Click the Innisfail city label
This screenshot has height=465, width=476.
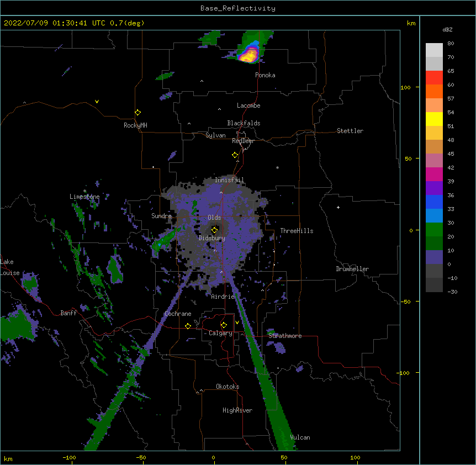point(229,180)
